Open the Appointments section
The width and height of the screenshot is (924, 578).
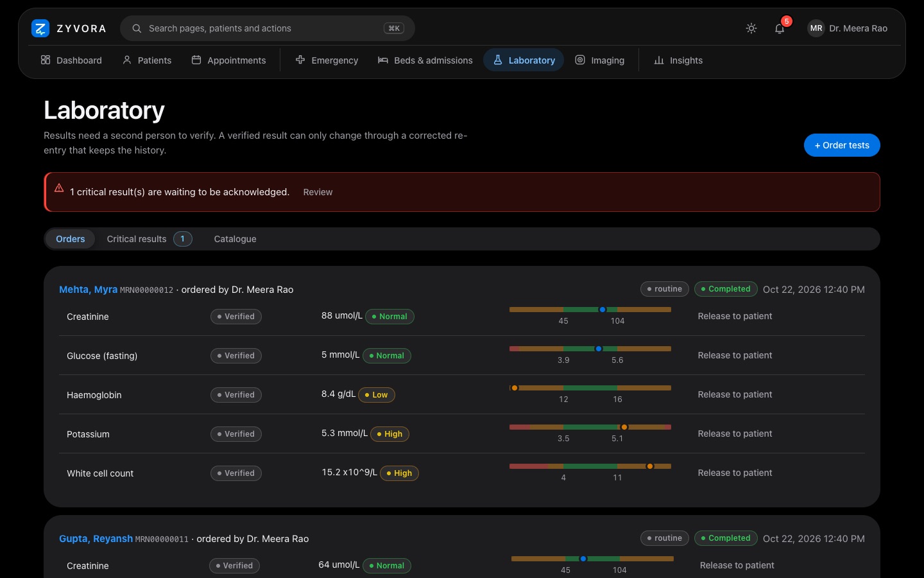pyautogui.click(x=228, y=60)
